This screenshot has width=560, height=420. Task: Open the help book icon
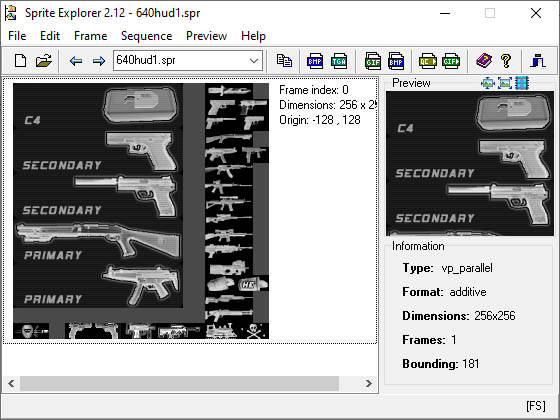click(x=484, y=60)
